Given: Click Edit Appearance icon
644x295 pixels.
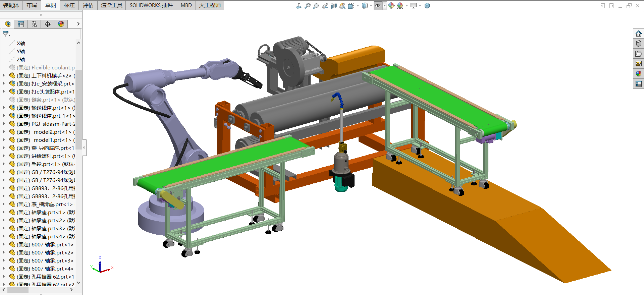Looking at the screenshot, I should click(x=391, y=6).
